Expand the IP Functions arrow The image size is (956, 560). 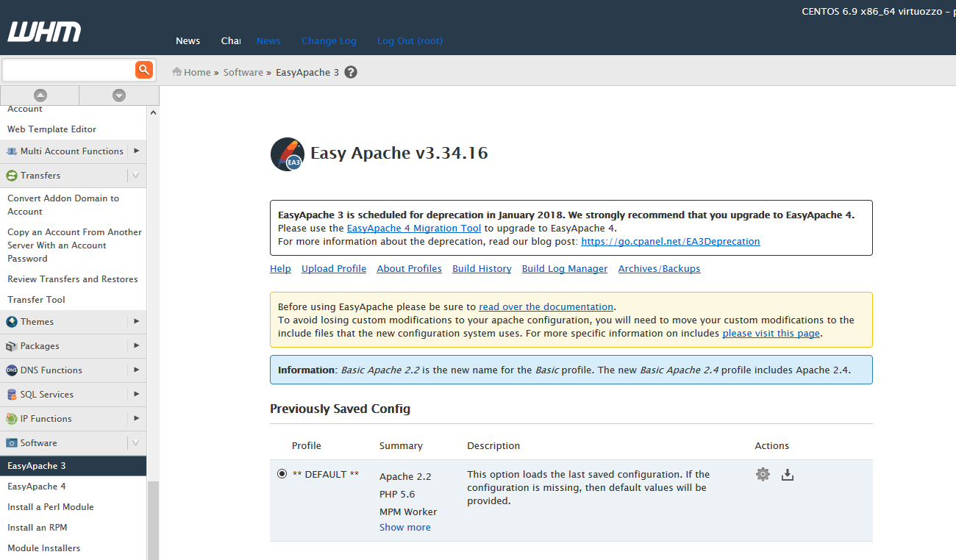[137, 419]
